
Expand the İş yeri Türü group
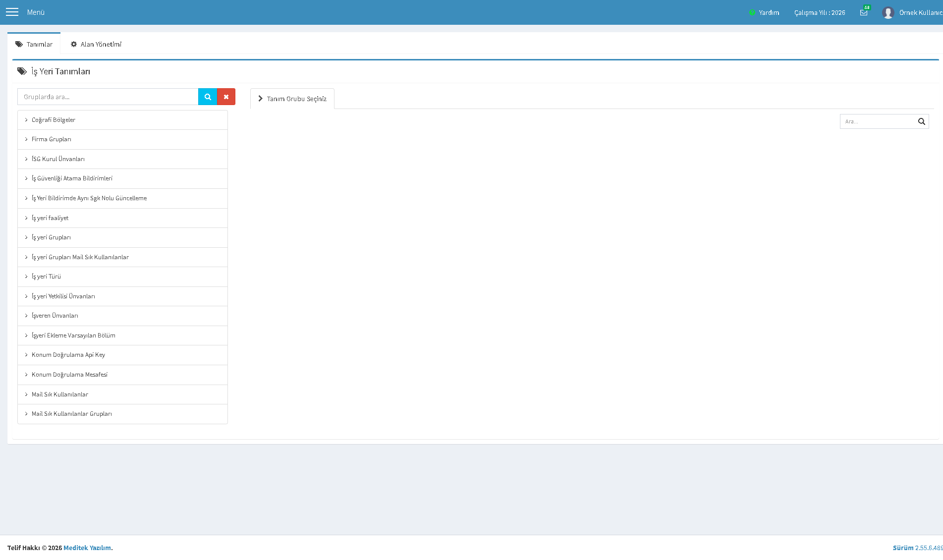point(122,277)
